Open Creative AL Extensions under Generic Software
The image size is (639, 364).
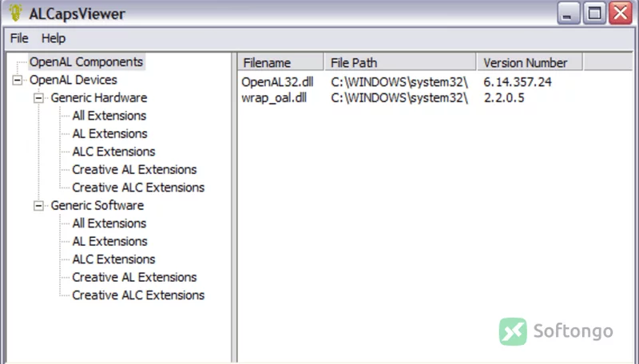(134, 277)
